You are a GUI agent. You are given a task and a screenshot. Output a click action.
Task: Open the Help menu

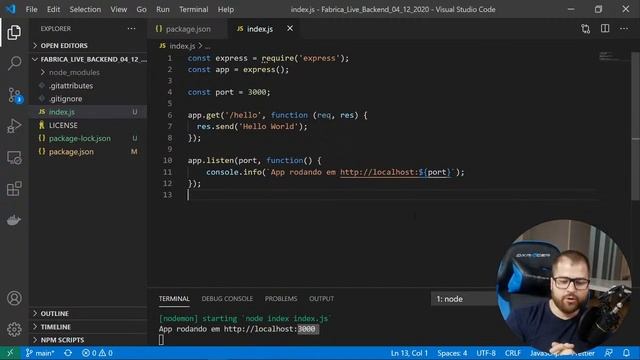(226, 9)
